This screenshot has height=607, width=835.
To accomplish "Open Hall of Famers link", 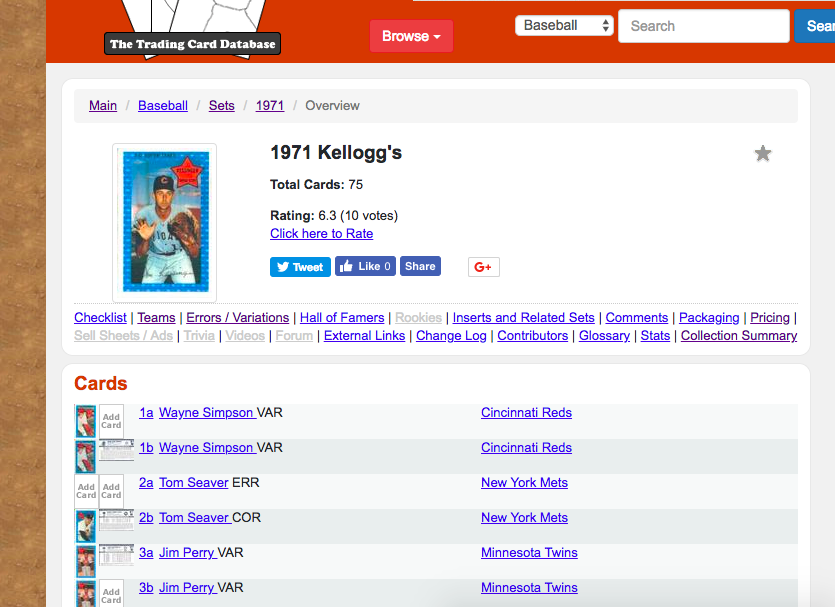I will pos(342,317).
